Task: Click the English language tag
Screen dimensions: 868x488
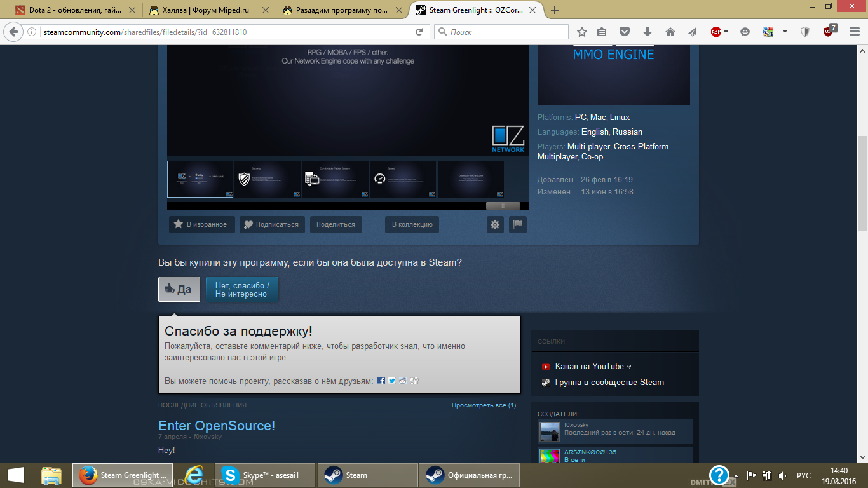Action: pos(595,132)
